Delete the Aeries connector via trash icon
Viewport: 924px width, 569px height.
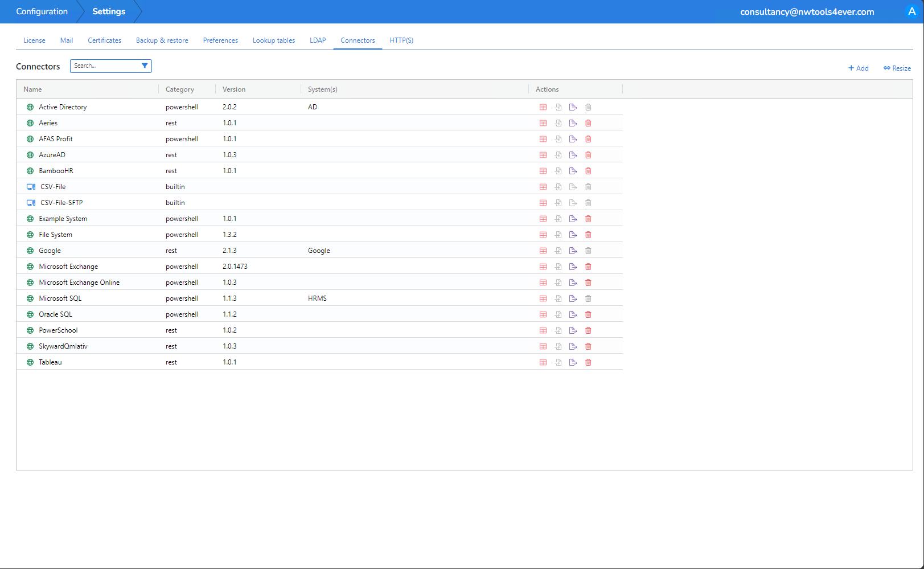tap(588, 123)
